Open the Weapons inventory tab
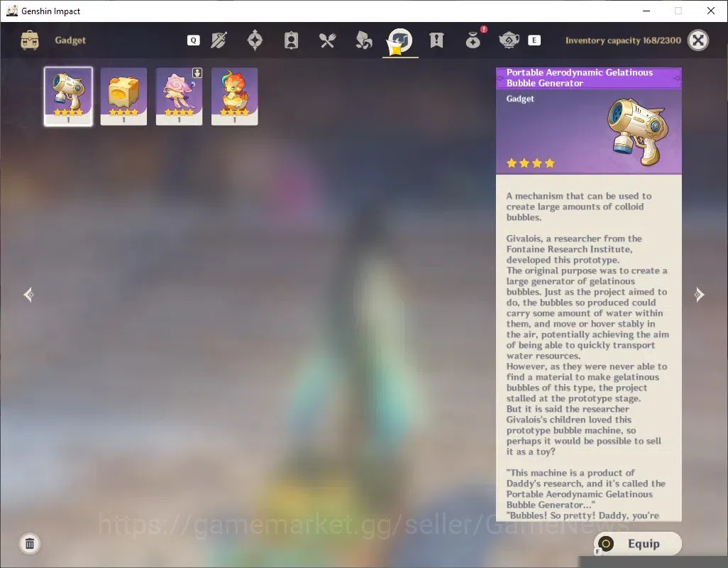The image size is (728, 568). tap(219, 40)
